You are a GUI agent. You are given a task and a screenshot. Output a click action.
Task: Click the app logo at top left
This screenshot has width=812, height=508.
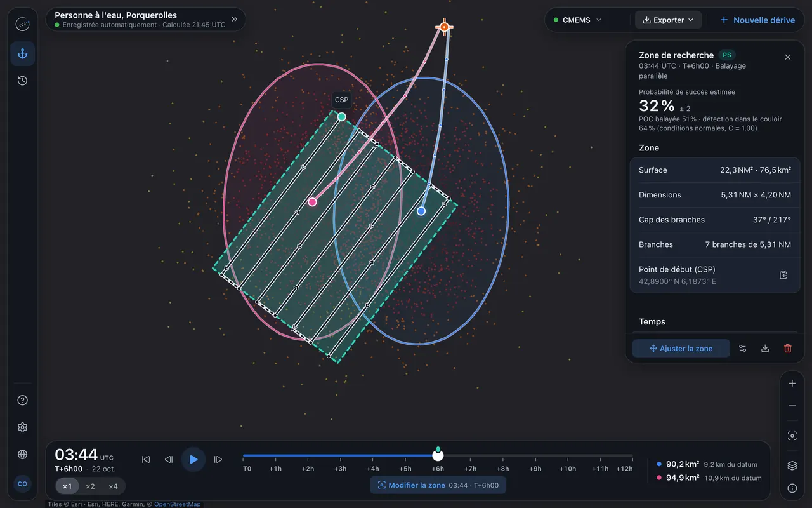click(22, 24)
